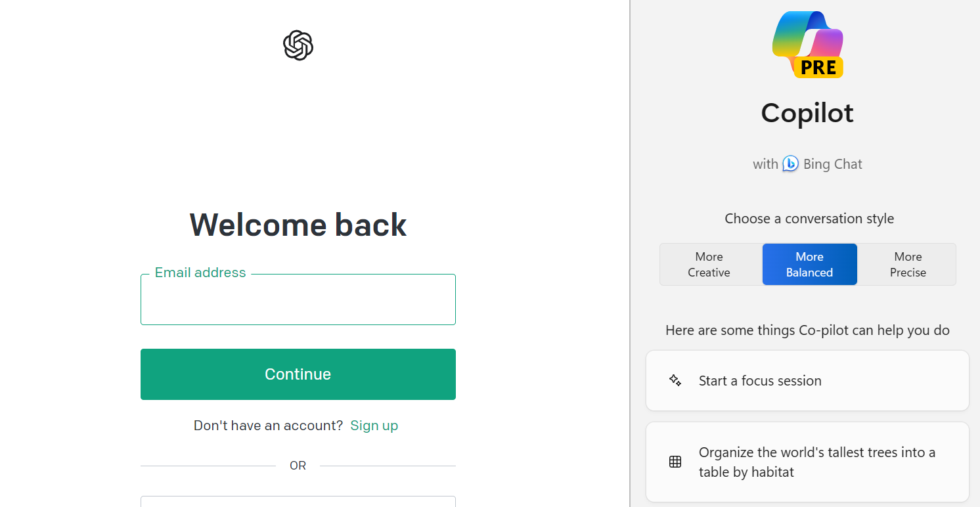
Task: Select the More Precise conversation style
Action: click(908, 265)
